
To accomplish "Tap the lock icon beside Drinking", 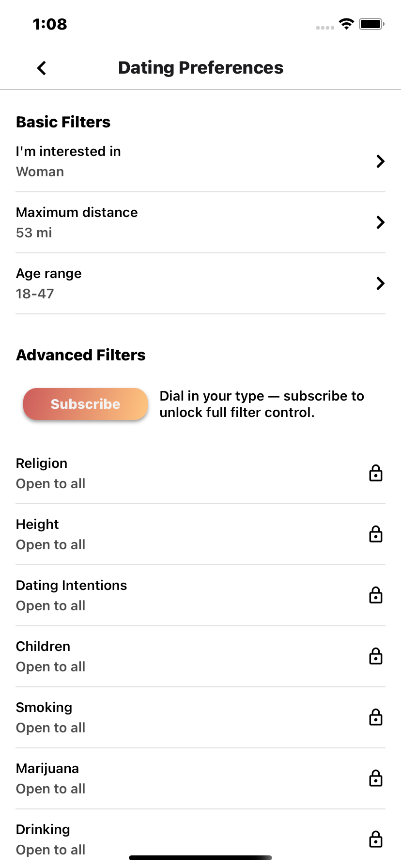I will pyautogui.click(x=376, y=839).
